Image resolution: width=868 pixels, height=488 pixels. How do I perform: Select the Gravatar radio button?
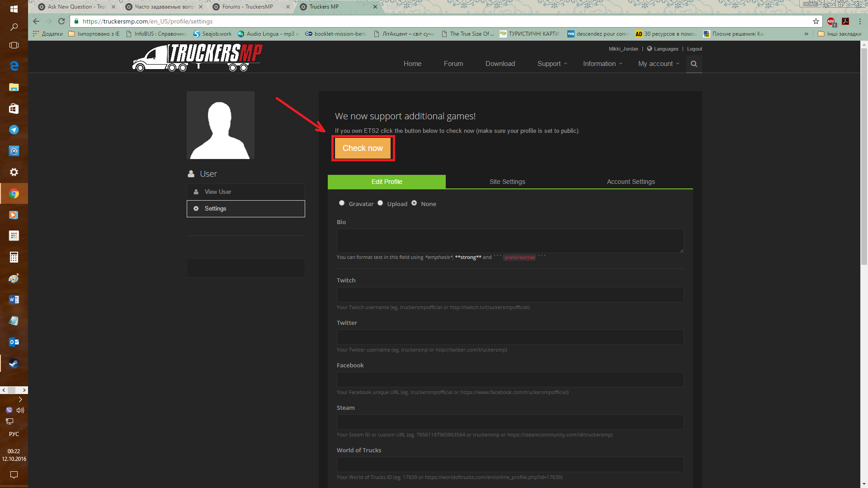(x=342, y=203)
